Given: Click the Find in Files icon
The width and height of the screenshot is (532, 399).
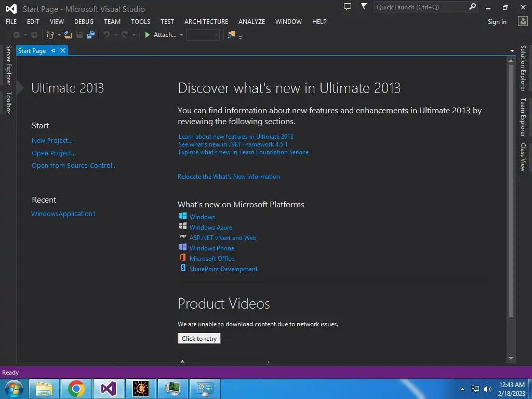Looking at the screenshot, I should point(231,35).
